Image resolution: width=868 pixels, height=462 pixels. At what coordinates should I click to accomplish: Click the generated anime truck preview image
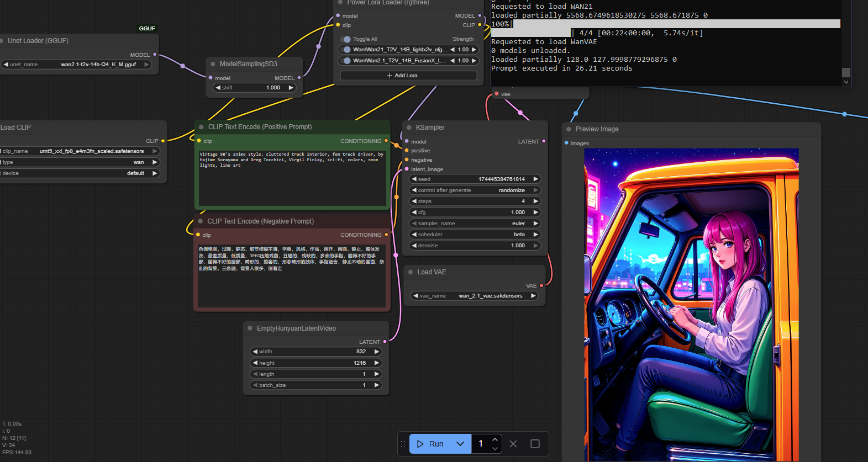point(691,304)
